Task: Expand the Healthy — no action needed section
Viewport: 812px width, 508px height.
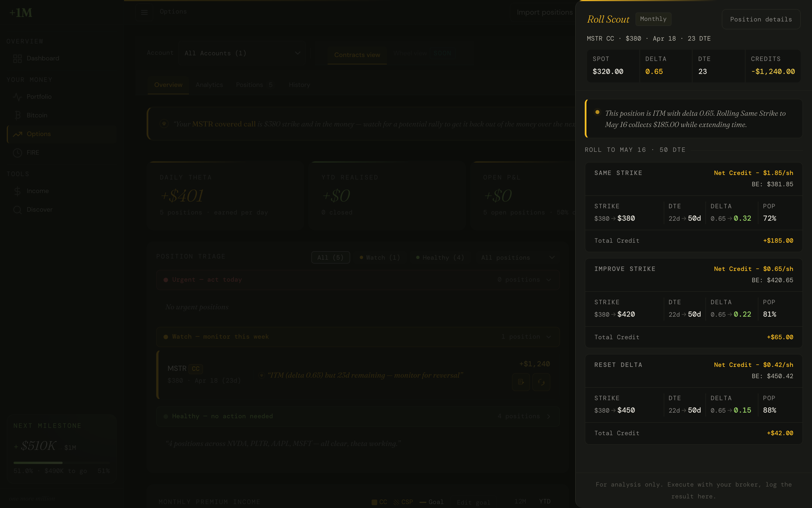Action: tap(358, 416)
